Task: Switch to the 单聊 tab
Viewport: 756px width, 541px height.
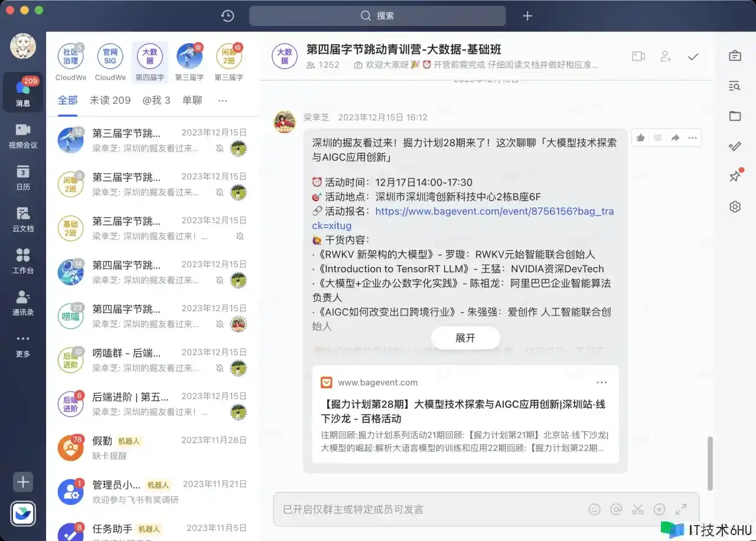Action: pos(192,100)
